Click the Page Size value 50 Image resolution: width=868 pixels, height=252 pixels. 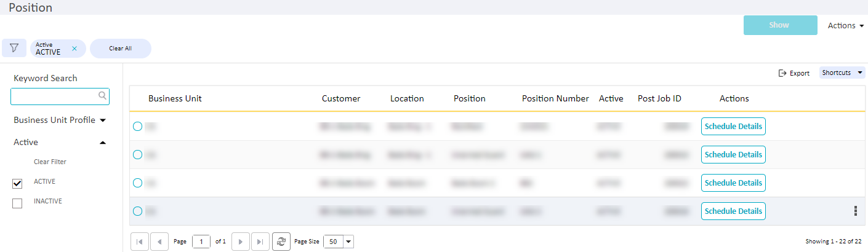[334, 242]
